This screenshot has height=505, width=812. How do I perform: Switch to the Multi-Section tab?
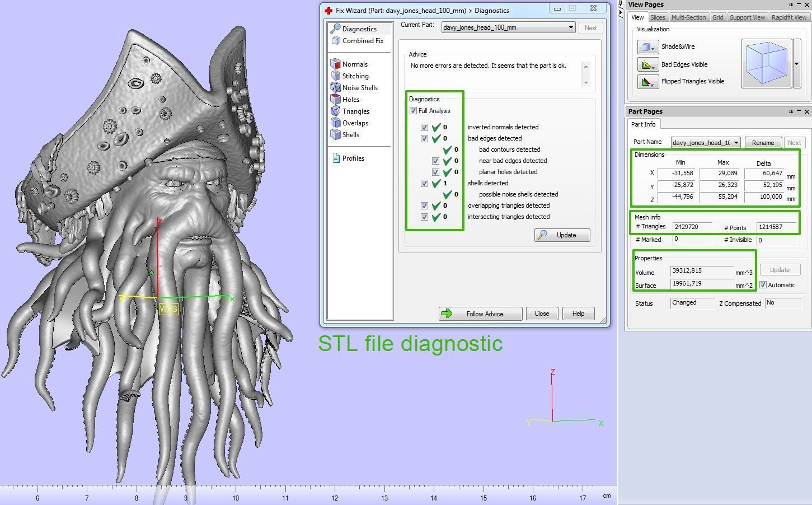(x=688, y=17)
